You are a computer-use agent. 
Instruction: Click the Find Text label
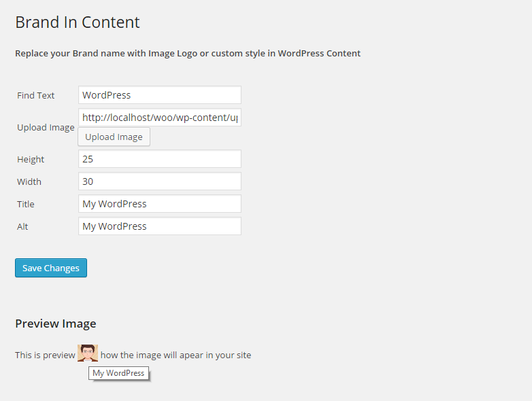click(35, 95)
